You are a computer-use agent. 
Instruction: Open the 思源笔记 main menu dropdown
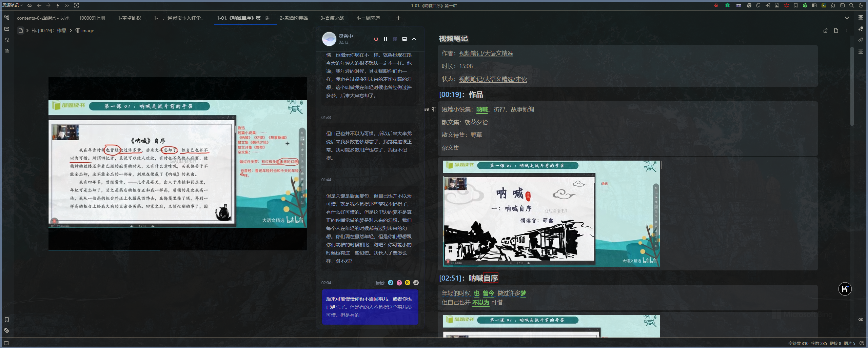[x=12, y=5]
